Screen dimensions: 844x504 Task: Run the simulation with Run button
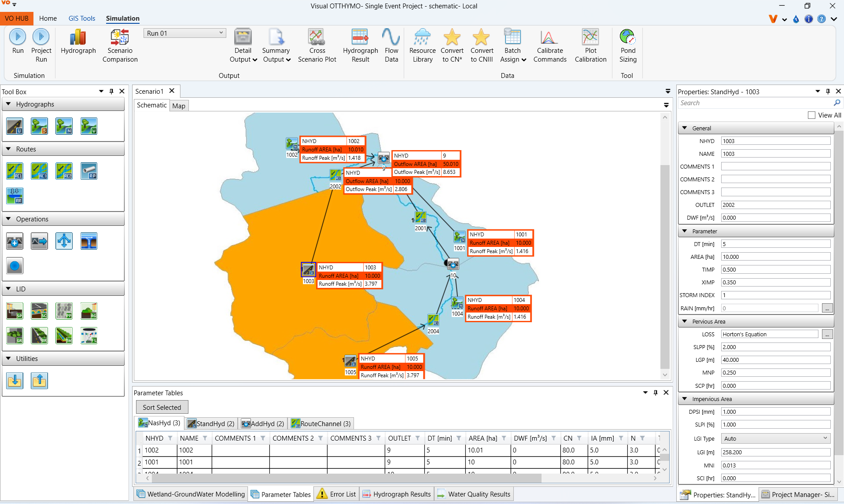[x=18, y=42]
